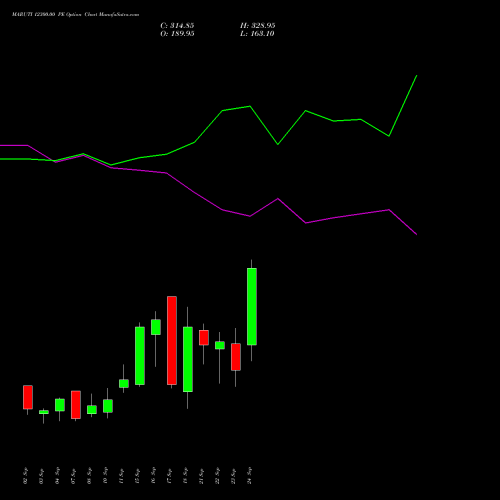The width and height of the screenshot is (500, 500).
Task: Select the tiny green candle above 03 Sep
Action: click(44, 412)
